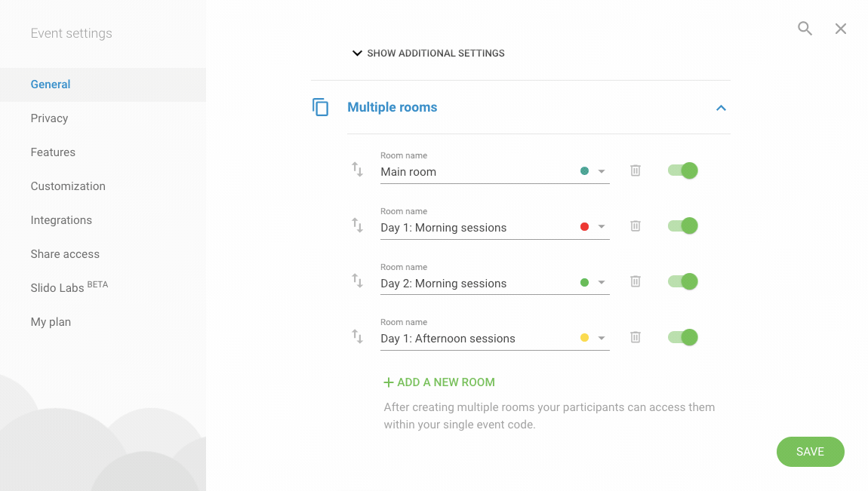Click the Multiple rooms heading
The image size is (868, 491).
coord(392,107)
